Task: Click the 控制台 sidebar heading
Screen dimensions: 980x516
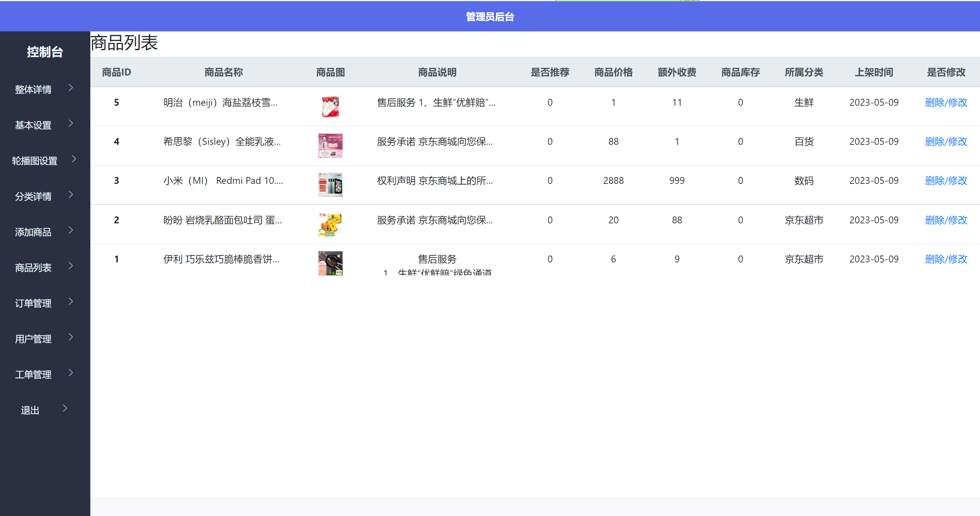Action: point(45,52)
